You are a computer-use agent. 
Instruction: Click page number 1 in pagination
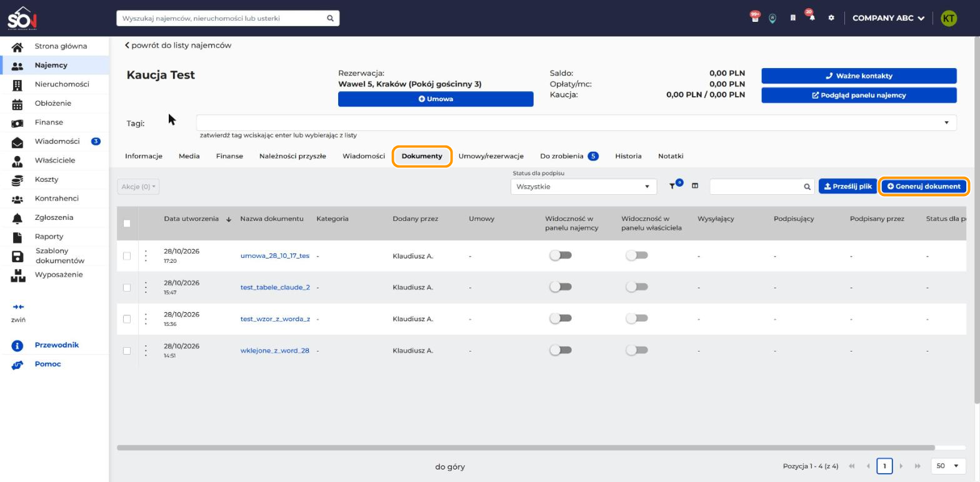[x=884, y=466]
